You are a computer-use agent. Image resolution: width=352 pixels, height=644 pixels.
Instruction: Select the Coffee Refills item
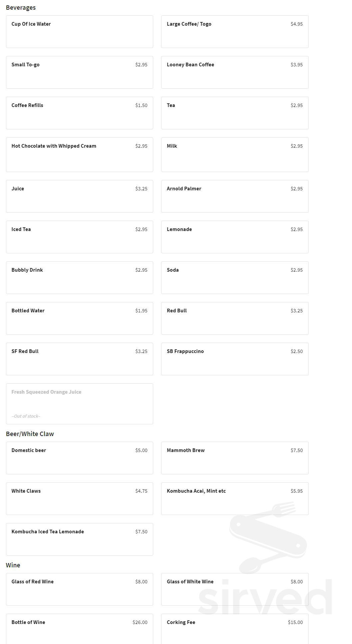pyautogui.click(x=79, y=113)
